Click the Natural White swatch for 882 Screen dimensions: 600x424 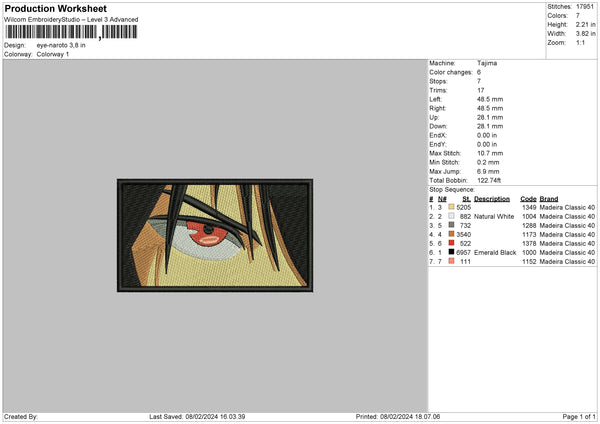(x=451, y=216)
